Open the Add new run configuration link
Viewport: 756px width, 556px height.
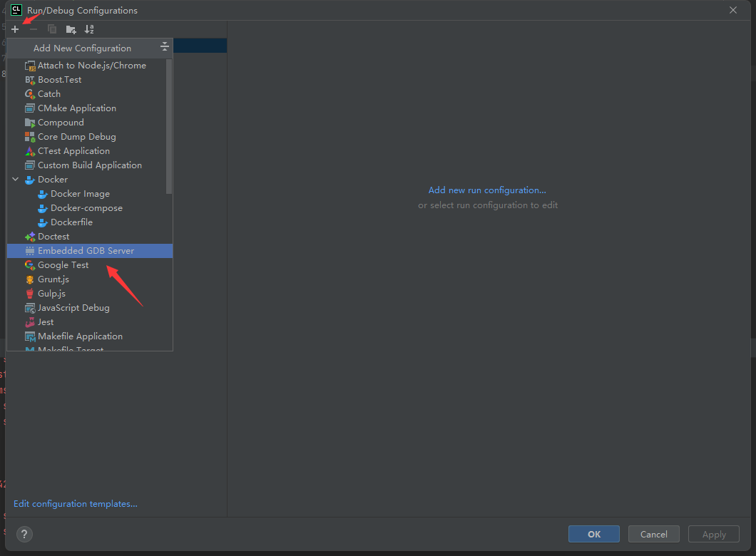click(x=487, y=190)
